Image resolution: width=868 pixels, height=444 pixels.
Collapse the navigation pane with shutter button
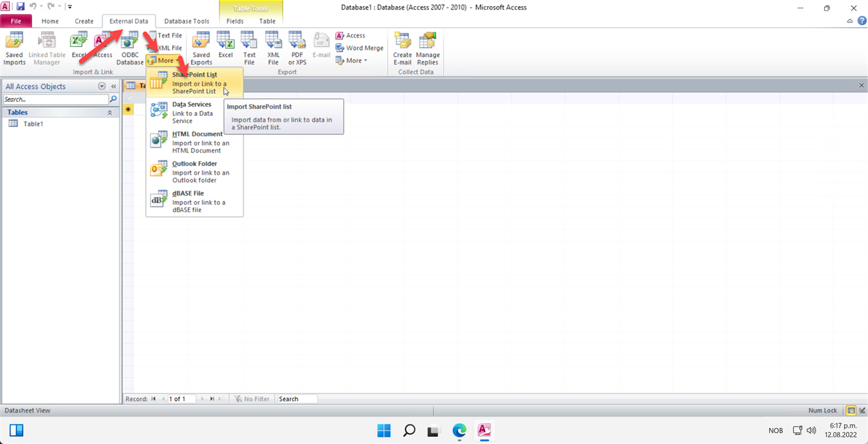click(x=113, y=86)
